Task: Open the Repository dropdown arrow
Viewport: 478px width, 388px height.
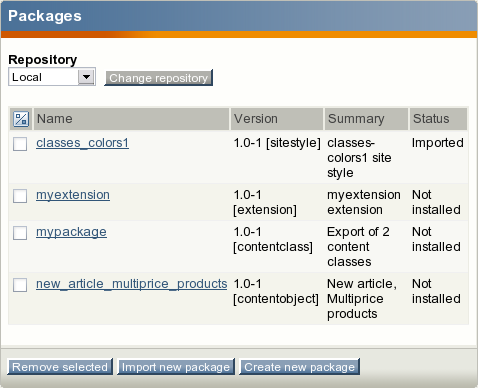Action: tap(86, 77)
